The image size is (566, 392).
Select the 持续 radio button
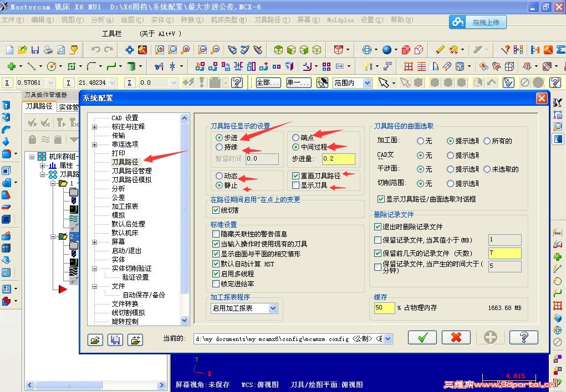[x=219, y=147]
